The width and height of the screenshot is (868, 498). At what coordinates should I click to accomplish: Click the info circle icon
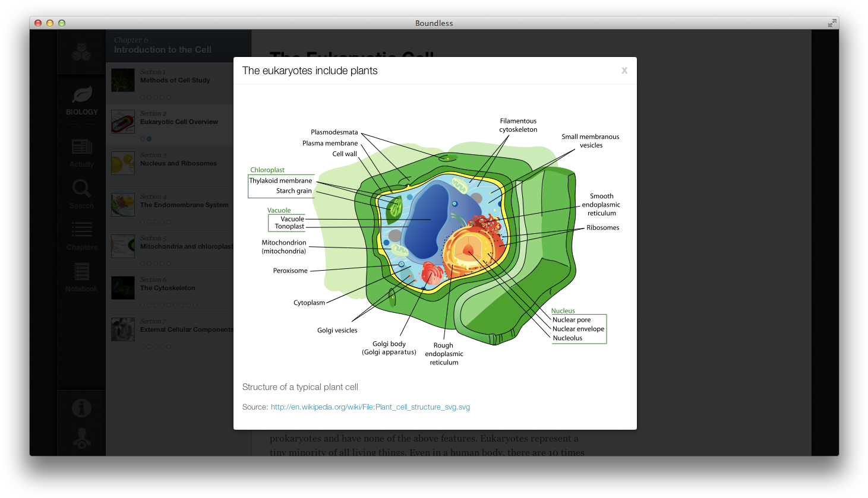click(81, 407)
